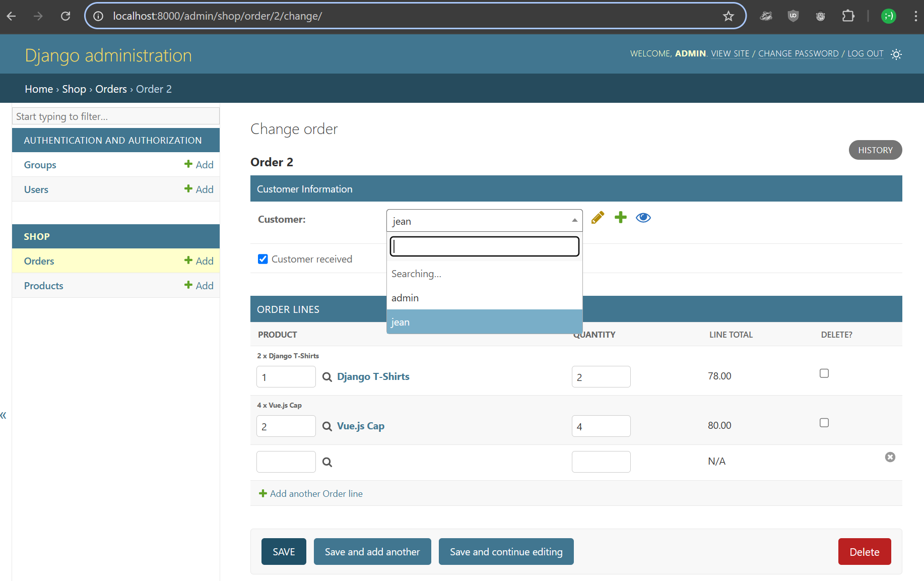Viewport: 924px width, 581px height.
Task: Open Products in the Shop sidebar
Action: pyautogui.click(x=44, y=286)
